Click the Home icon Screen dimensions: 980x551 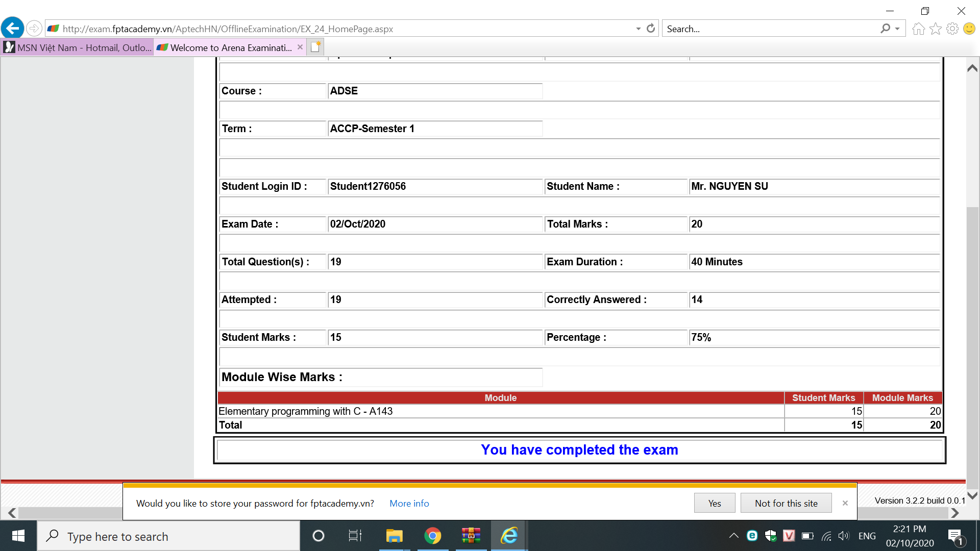918,29
